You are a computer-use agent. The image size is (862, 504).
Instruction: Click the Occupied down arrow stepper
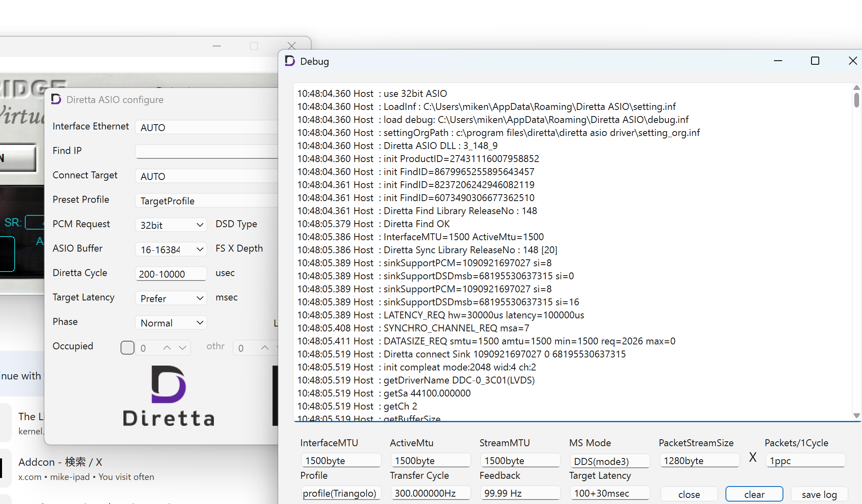tap(183, 348)
